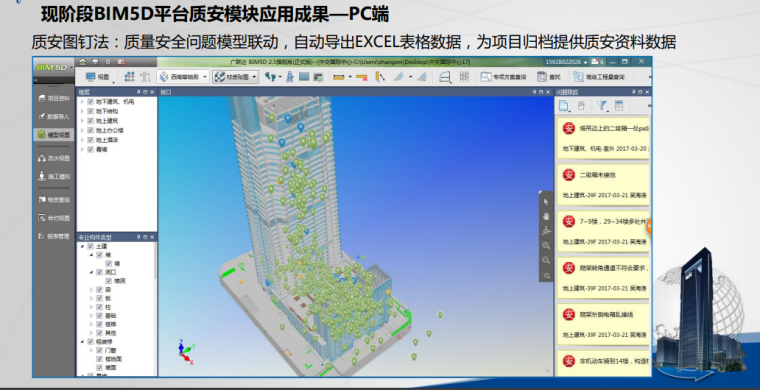Click the filter funnel icon in issues panel

pos(602,106)
